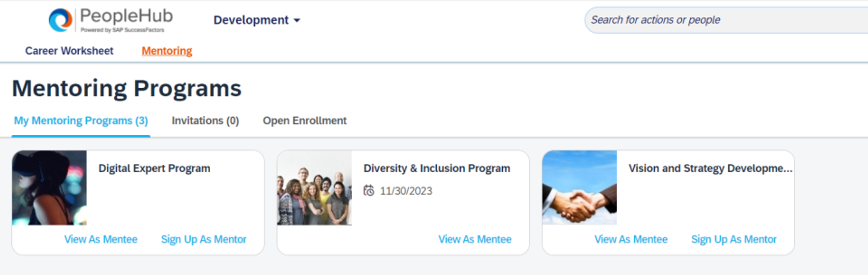Select My Mentoring Programs tab
868x275 pixels.
[80, 121]
